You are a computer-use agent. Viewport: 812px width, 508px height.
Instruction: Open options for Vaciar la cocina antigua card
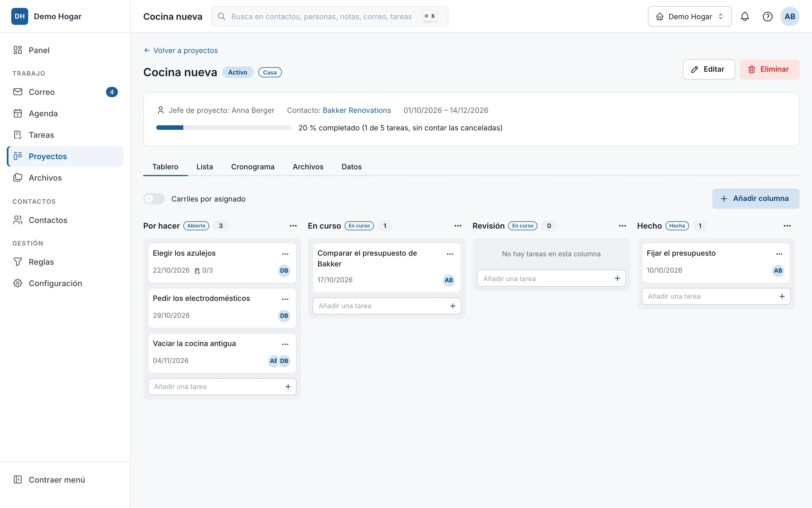coord(285,344)
